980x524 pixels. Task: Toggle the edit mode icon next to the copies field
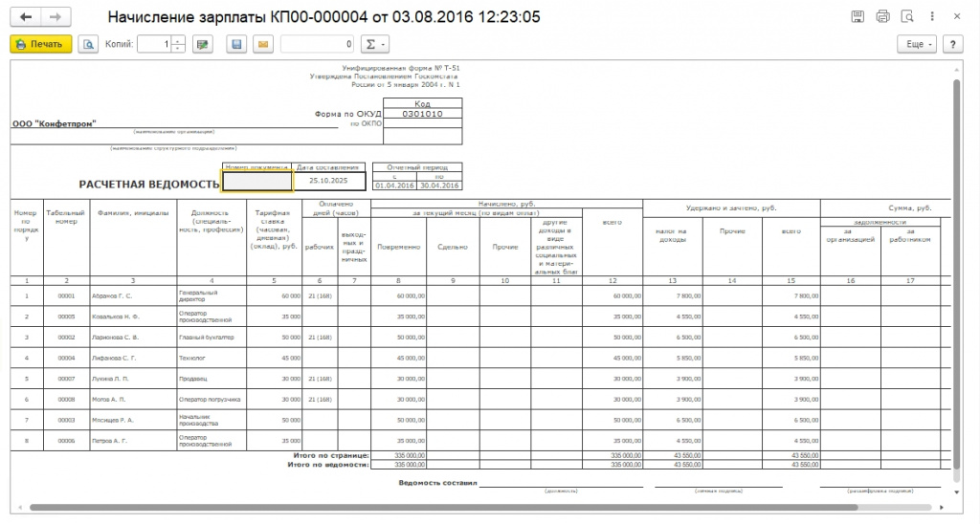pos(203,44)
